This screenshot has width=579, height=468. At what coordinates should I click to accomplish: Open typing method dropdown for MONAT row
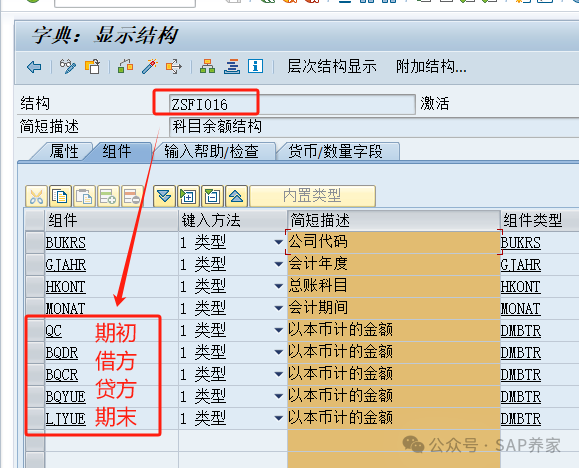point(279,308)
